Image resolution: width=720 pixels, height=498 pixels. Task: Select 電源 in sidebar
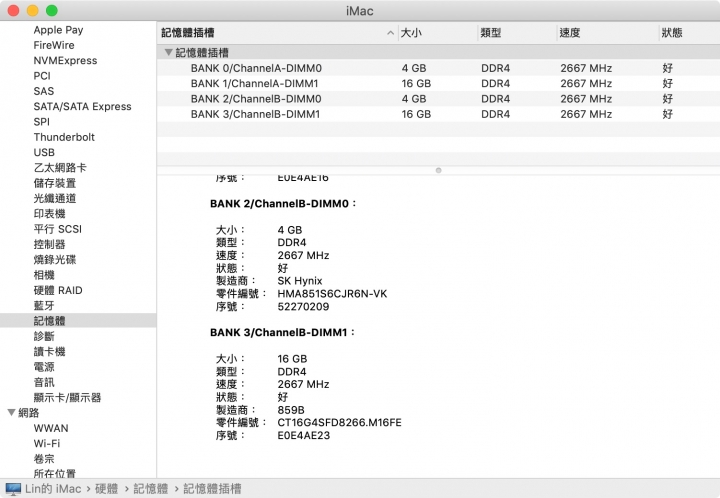(44, 367)
